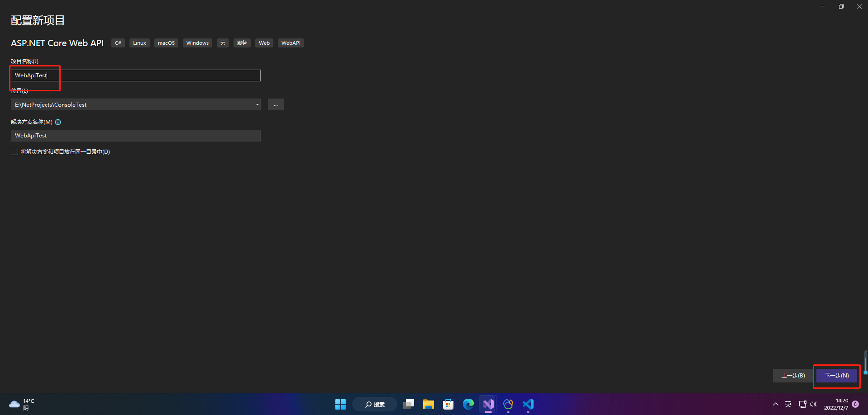Show hidden system tray icons
Screen dimensions: 868x415
click(x=776, y=404)
